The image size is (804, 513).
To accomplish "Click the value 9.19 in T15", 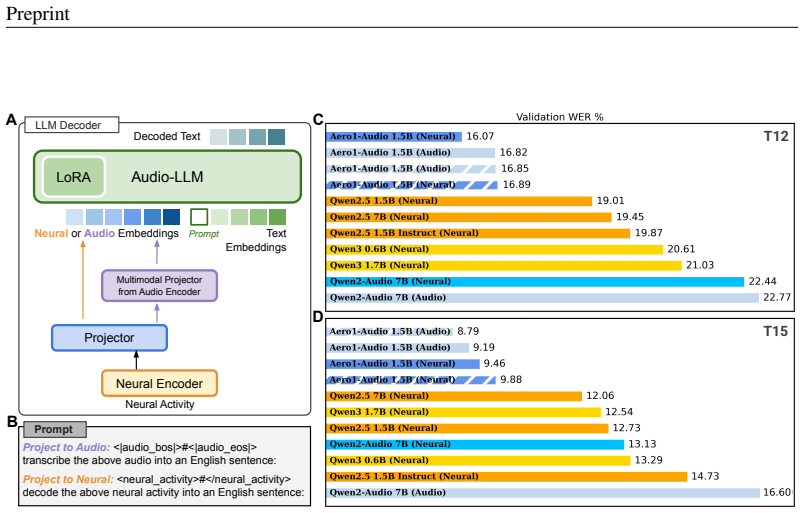I will pos(484,347).
